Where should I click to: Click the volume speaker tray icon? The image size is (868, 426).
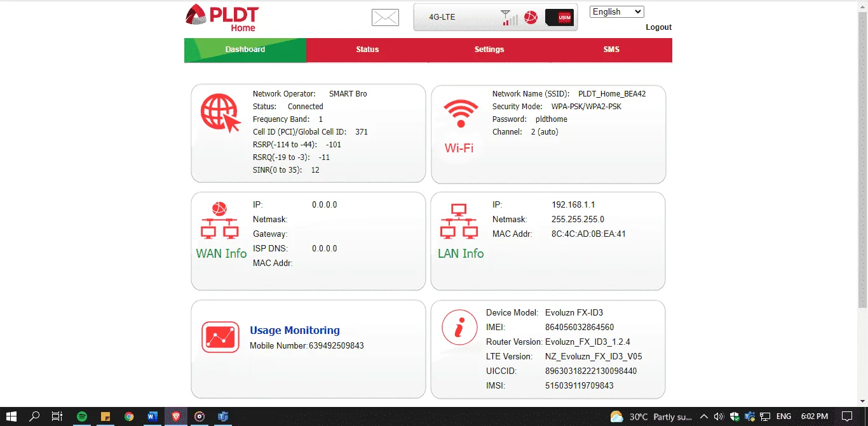pos(719,416)
